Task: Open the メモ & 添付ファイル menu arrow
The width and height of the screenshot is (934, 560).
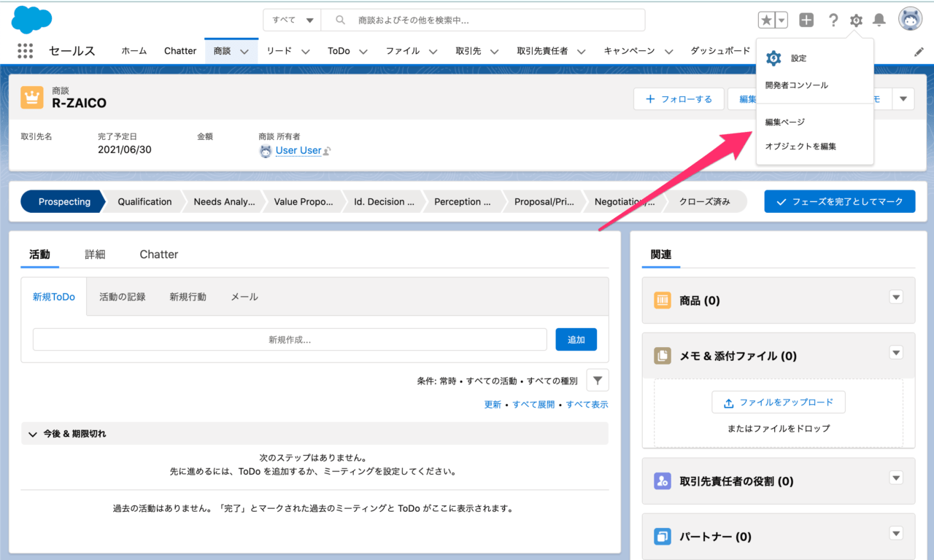Action: click(897, 353)
